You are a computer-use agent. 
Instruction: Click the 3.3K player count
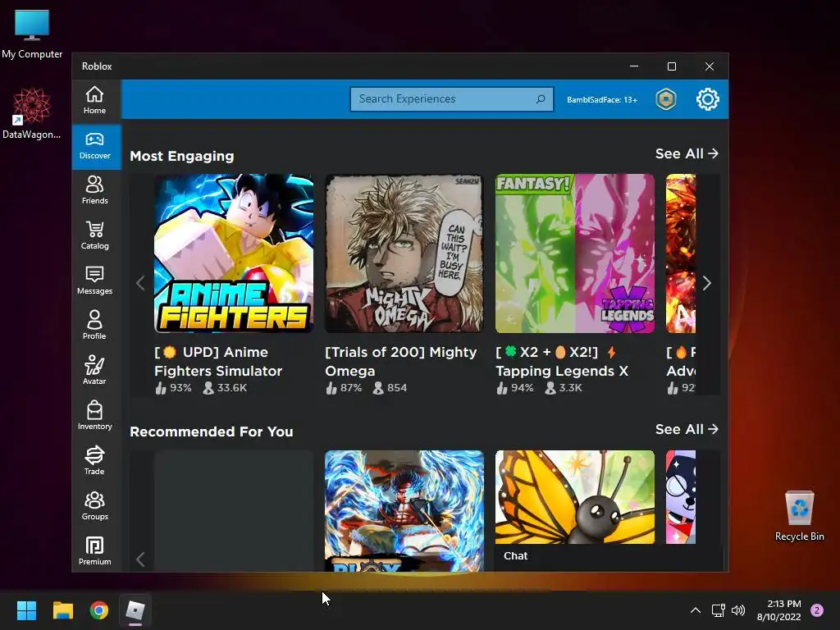564,388
